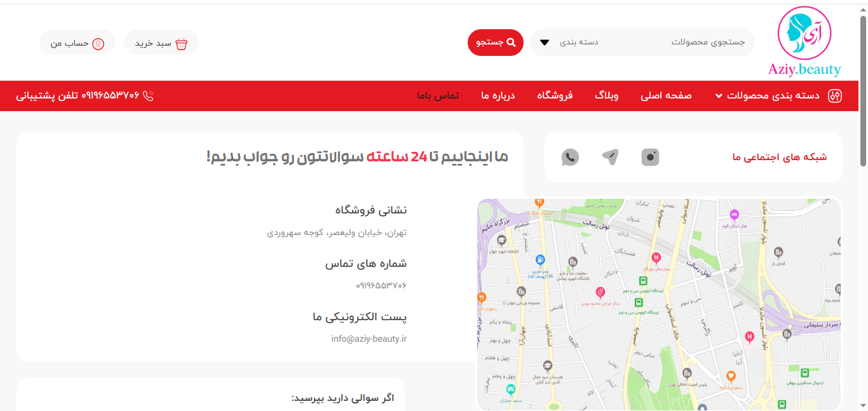Click the Aziy.beauty logo

(804, 42)
